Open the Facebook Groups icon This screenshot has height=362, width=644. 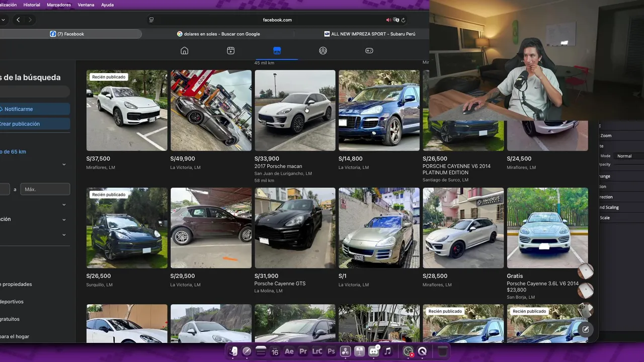pos(323,51)
